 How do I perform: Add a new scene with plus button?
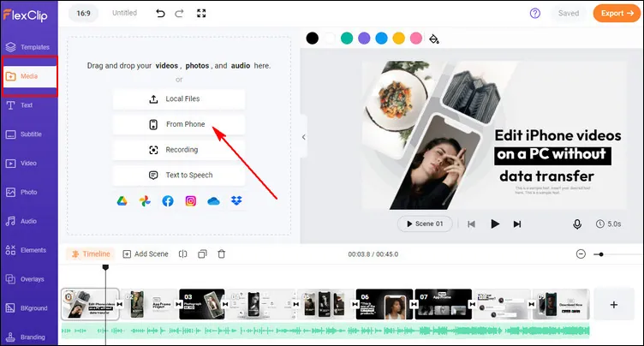click(614, 305)
